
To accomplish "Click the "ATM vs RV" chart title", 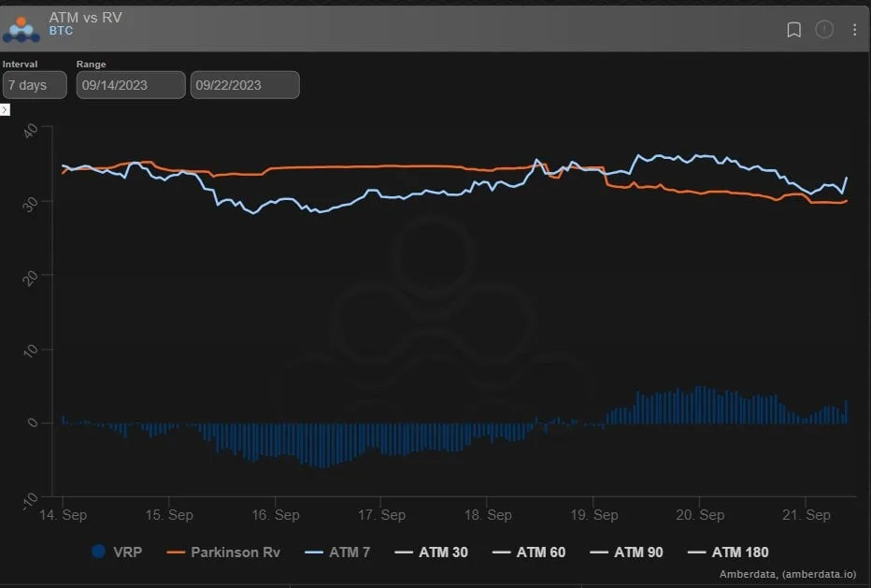I will click(x=86, y=18).
